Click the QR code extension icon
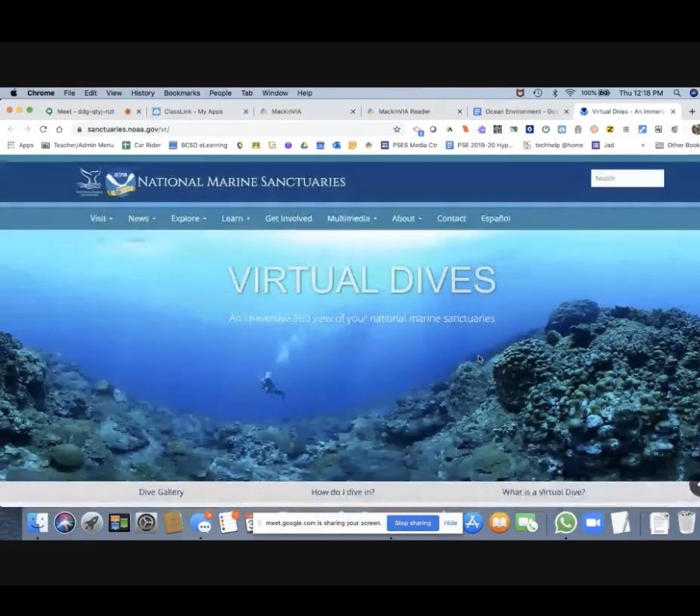 pos(497,129)
